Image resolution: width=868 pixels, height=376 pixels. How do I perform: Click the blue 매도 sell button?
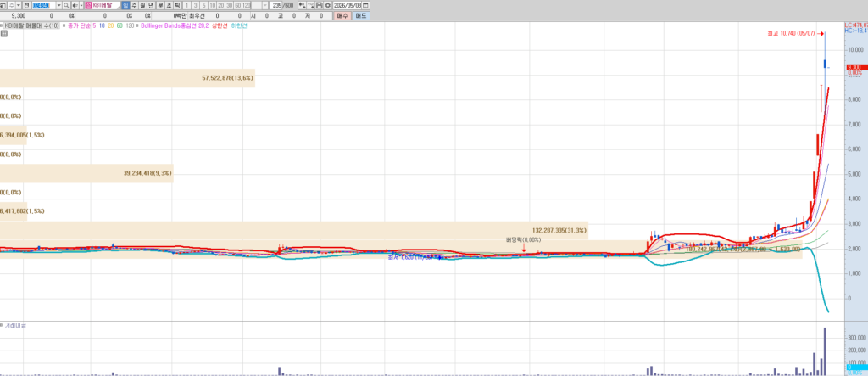tap(361, 16)
